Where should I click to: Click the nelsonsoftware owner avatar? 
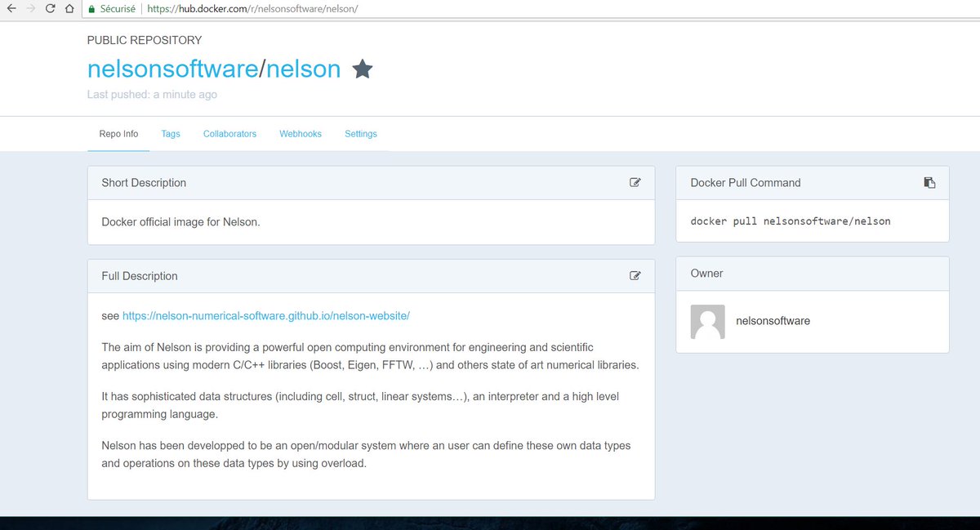707,322
